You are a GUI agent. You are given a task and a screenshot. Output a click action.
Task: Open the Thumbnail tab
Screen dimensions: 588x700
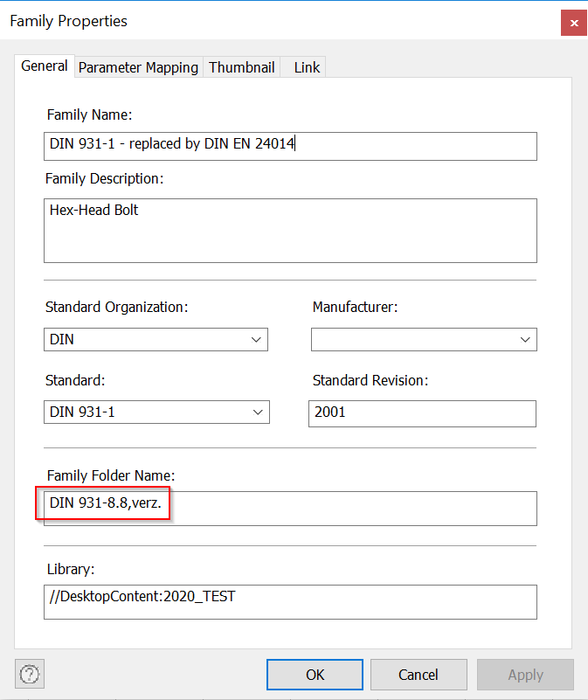[241, 66]
